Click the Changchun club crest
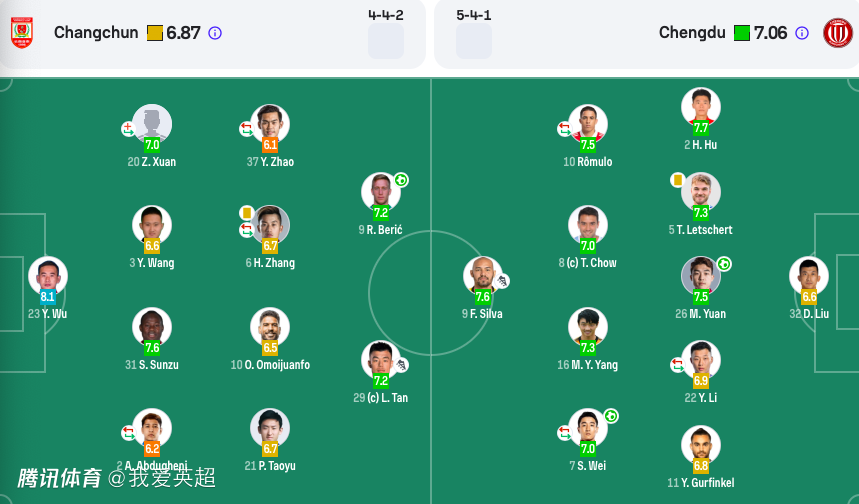The height and width of the screenshot is (504, 859). (21, 33)
